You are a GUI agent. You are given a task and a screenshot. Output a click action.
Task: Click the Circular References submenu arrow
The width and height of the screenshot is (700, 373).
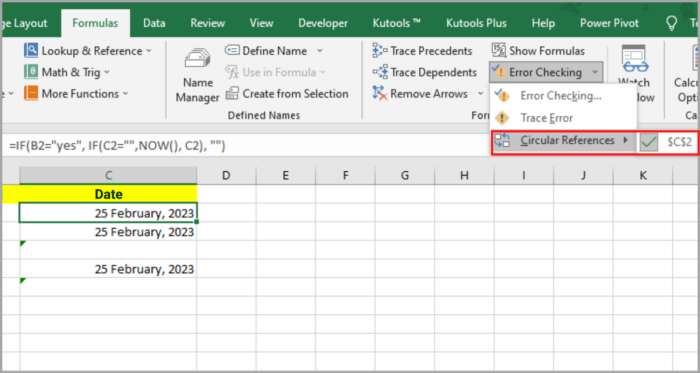[626, 141]
